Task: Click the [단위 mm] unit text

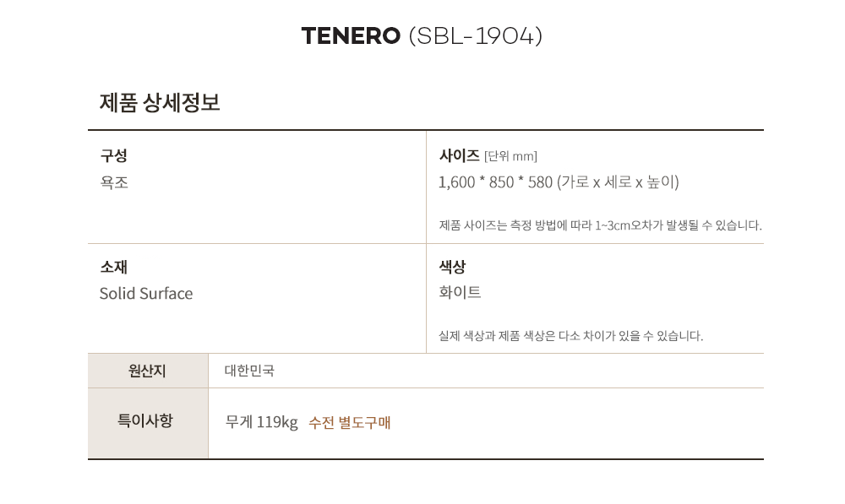Action: pyautogui.click(x=510, y=156)
